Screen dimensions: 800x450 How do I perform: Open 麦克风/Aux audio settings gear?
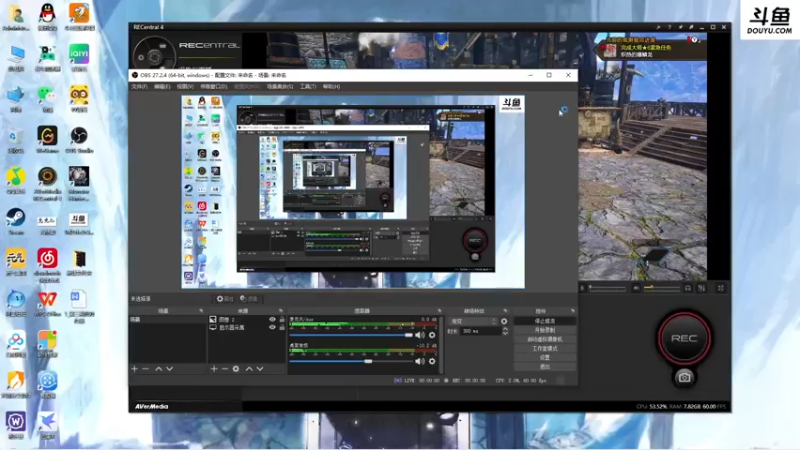click(432, 335)
